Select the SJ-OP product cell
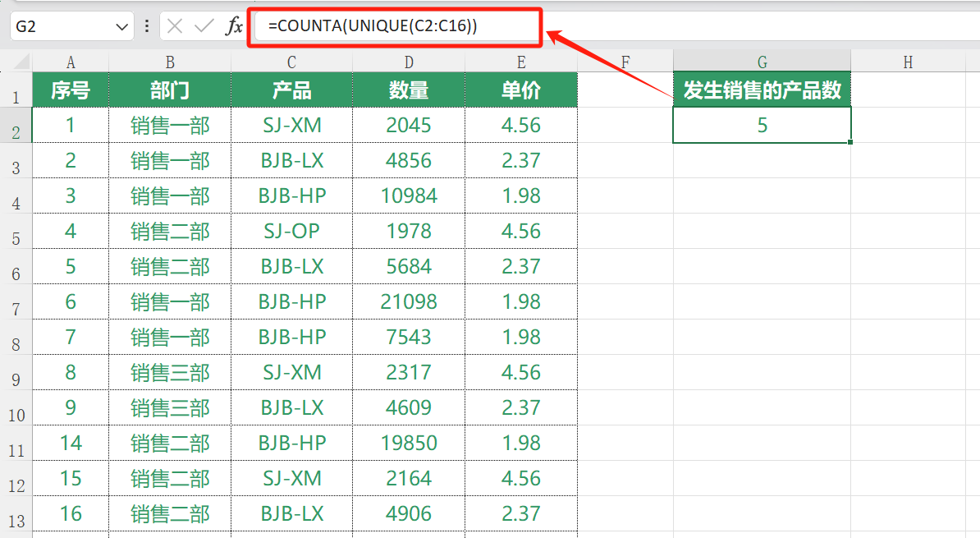This screenshot has height=538, width=980. click(x=292, y=232)
